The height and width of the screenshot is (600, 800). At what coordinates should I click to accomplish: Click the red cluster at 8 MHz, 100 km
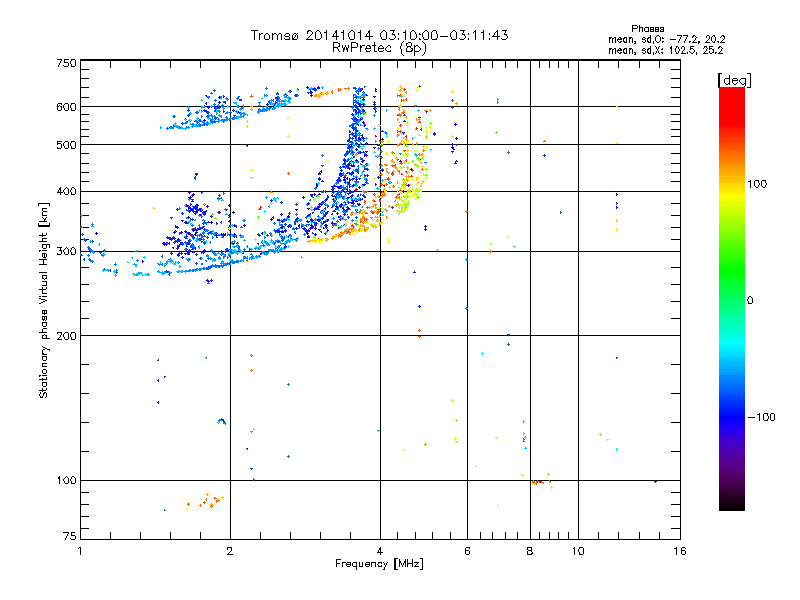(x=537, y=482)
